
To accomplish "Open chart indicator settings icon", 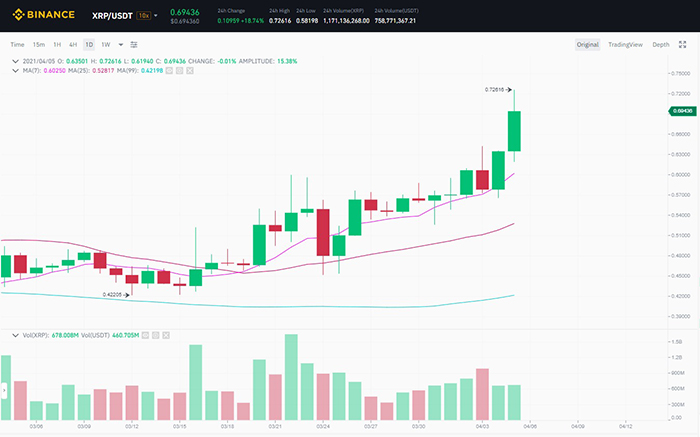I will click(134, 45).
